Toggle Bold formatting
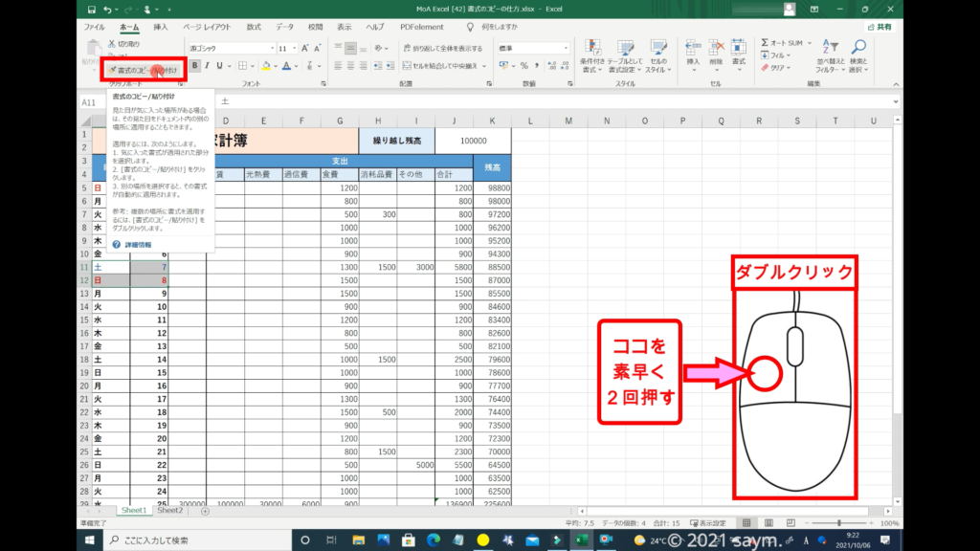Image resolution: width=980 pixels, height=551 pixels. pos(195,66)
